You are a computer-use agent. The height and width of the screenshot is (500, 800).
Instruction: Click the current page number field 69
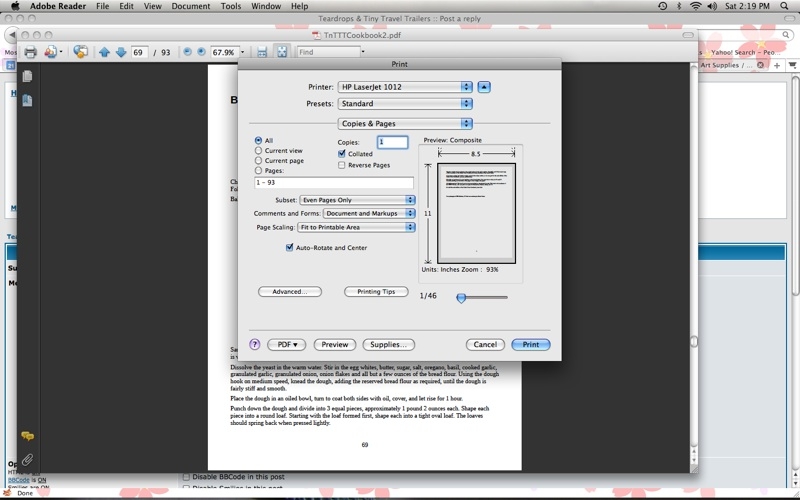click(139, 52)
